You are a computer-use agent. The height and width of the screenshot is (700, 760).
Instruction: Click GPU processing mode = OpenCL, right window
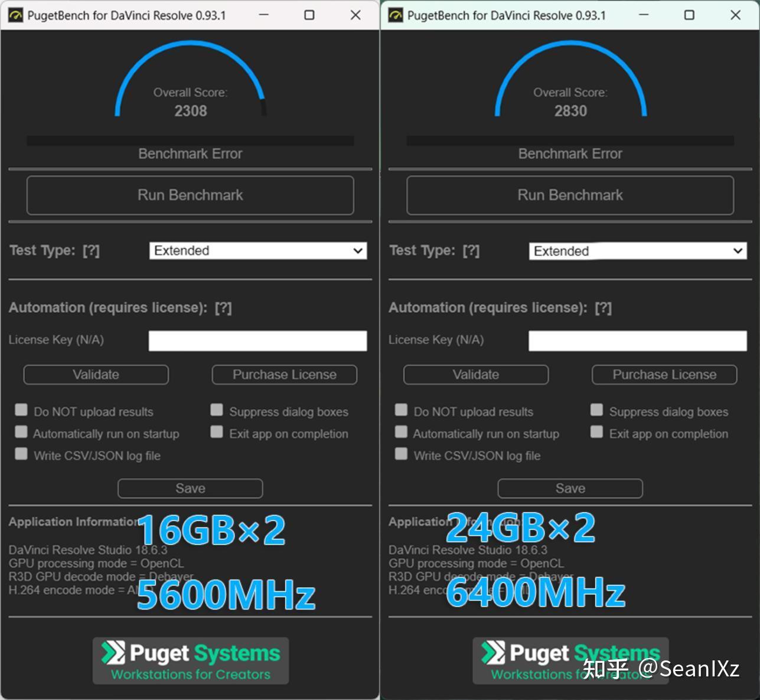tap(476, 564)
